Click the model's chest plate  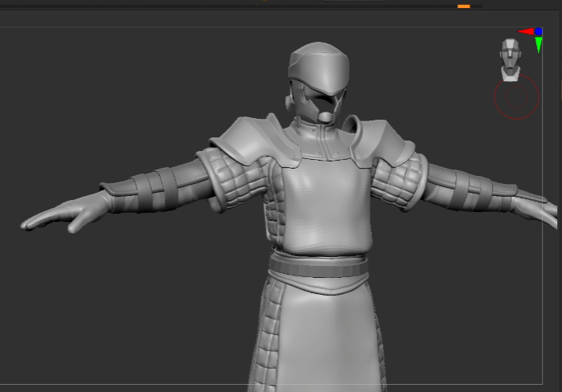(326, 206)
